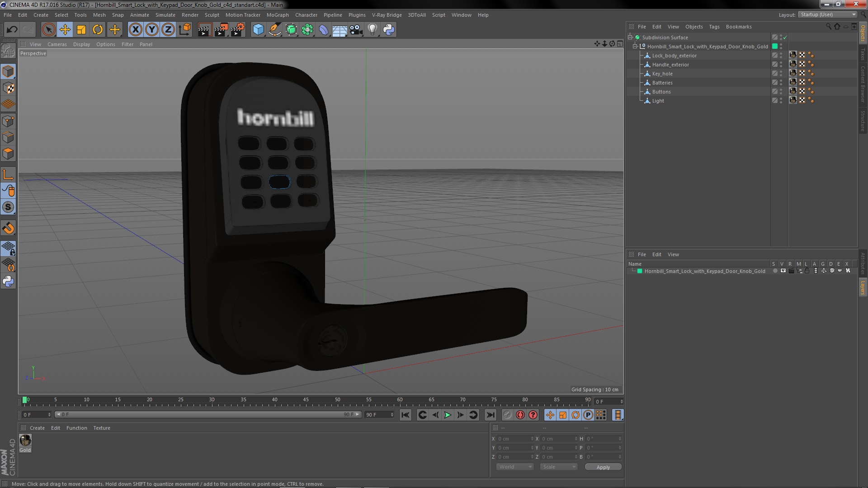Collapse the Hornbill_Smart_Lock null object node

(635, 47)
